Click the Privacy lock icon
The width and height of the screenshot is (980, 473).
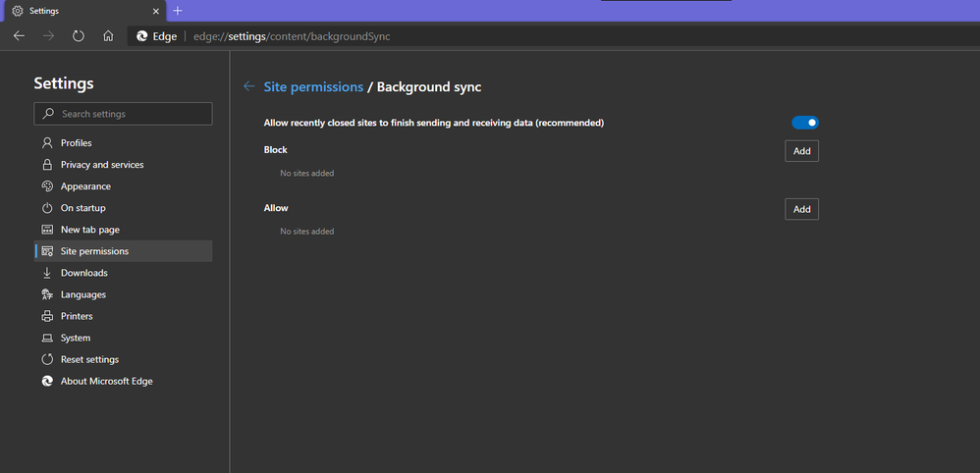[47, 165]
